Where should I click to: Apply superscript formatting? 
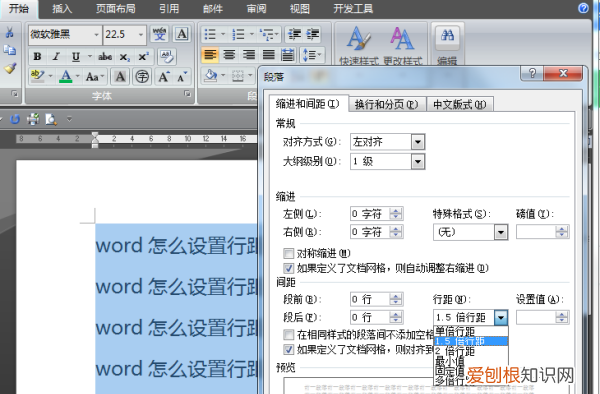[x=143, y=57]
